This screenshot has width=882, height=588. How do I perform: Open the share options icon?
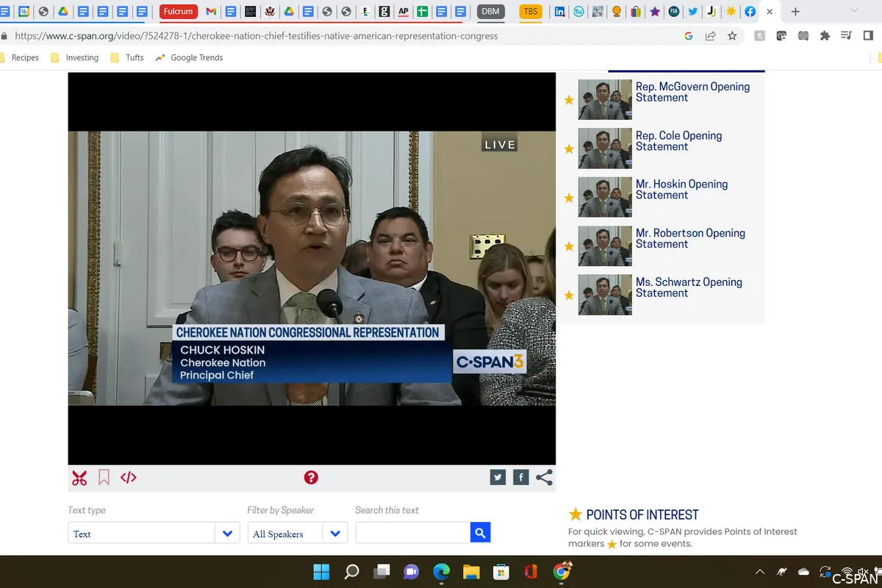544,478
